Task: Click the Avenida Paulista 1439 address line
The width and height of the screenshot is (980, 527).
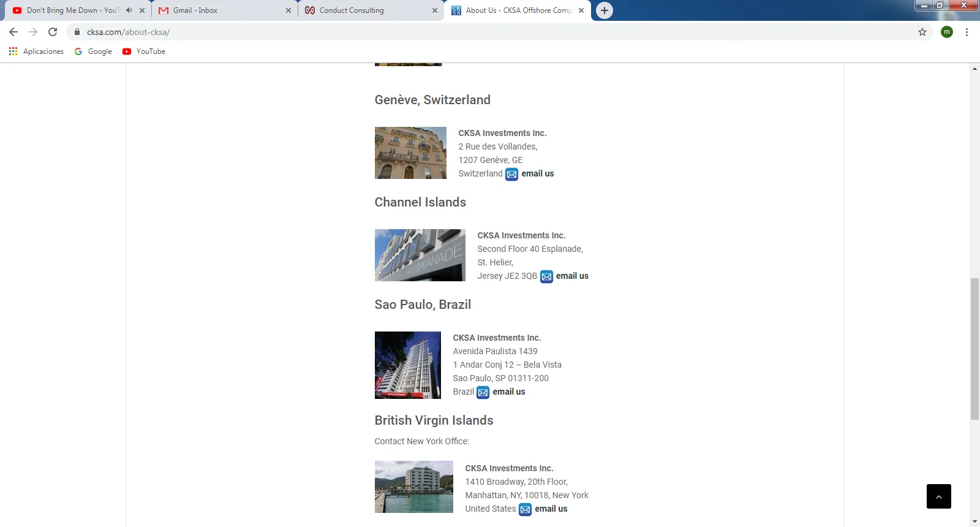Action: (495, 351)
